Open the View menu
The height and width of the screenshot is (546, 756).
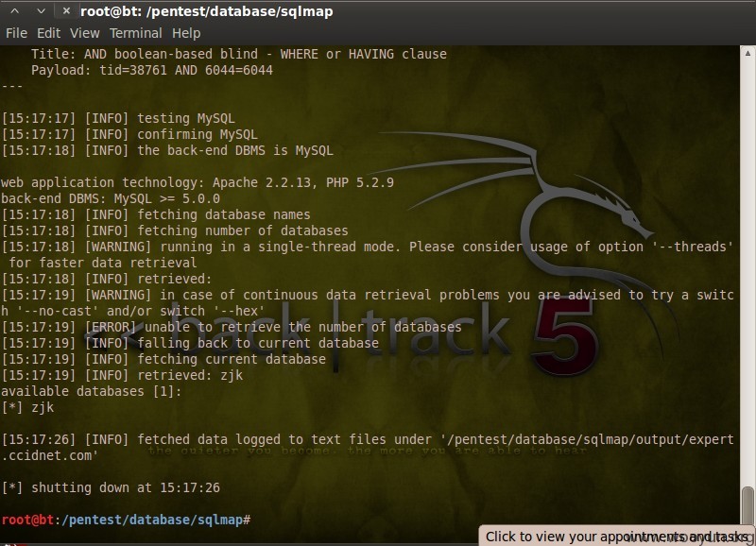(85, 33)
